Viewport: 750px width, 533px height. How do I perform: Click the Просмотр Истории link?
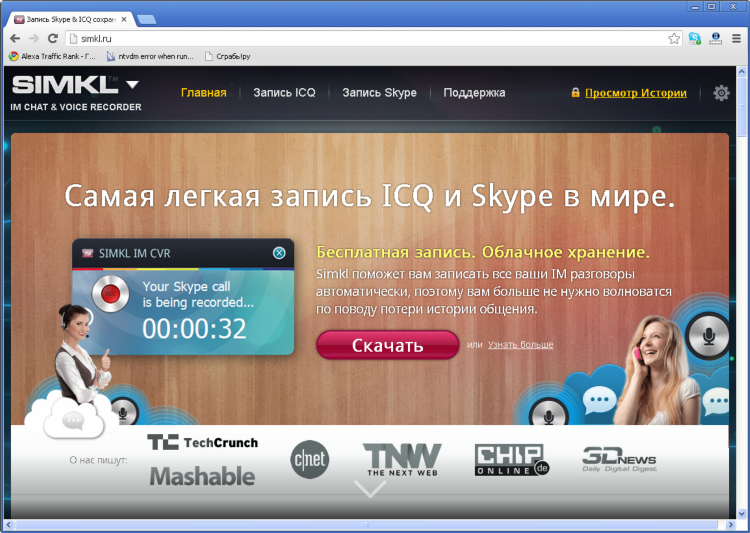636,93
